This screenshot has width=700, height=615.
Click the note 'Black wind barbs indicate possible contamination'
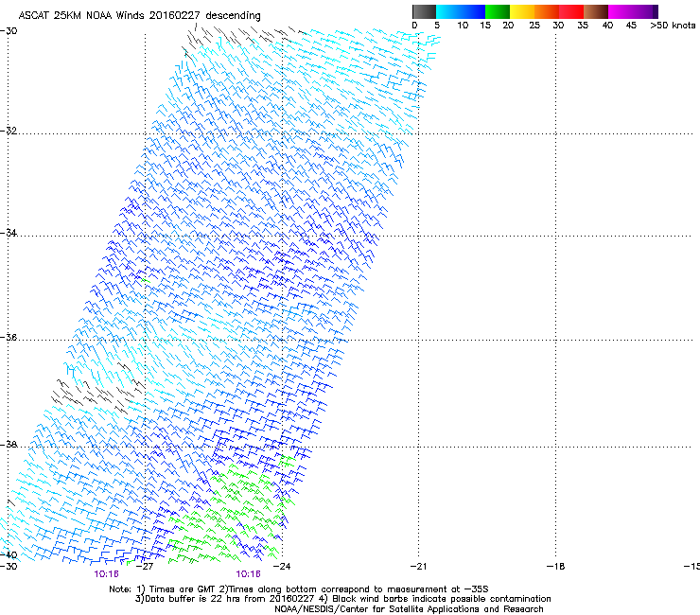tap(442, 599)
